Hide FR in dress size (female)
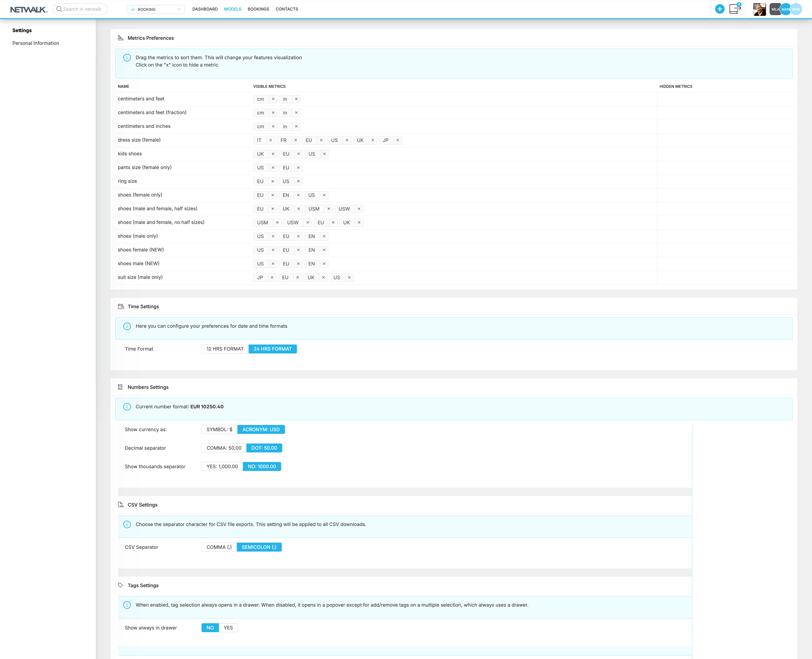 pyautogui.click(x=295, y=140)
